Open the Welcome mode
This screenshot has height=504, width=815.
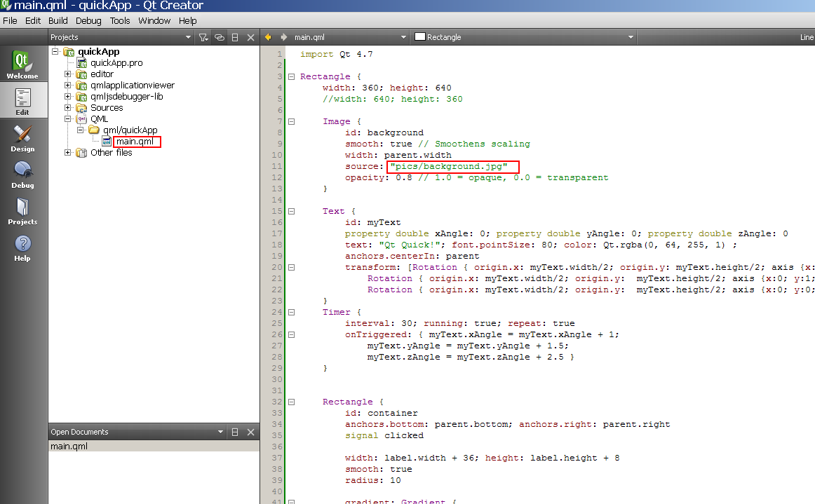22,64
